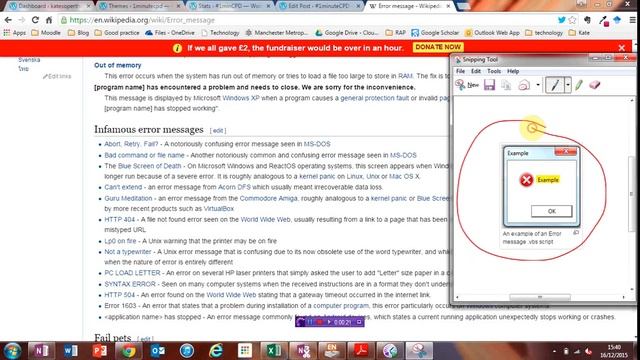Dismiss the red fundraiser banner
The height and width of the screenshot is (360, 640).
tap(622, 48)
